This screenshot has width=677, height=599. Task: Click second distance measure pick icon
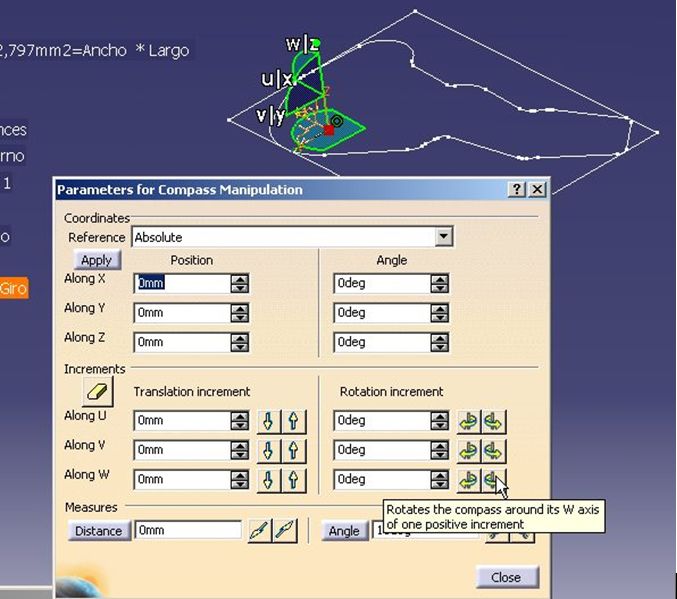point(285,530)
